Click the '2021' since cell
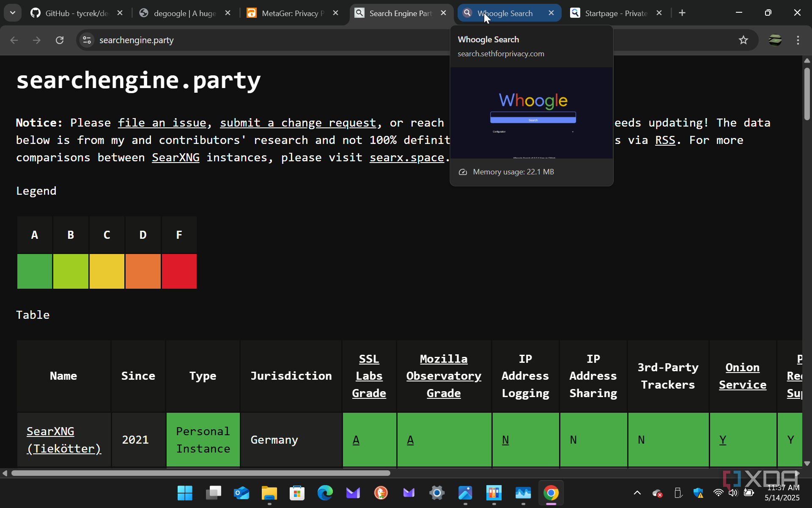812x508 pixels. click(x=138, y=440)
